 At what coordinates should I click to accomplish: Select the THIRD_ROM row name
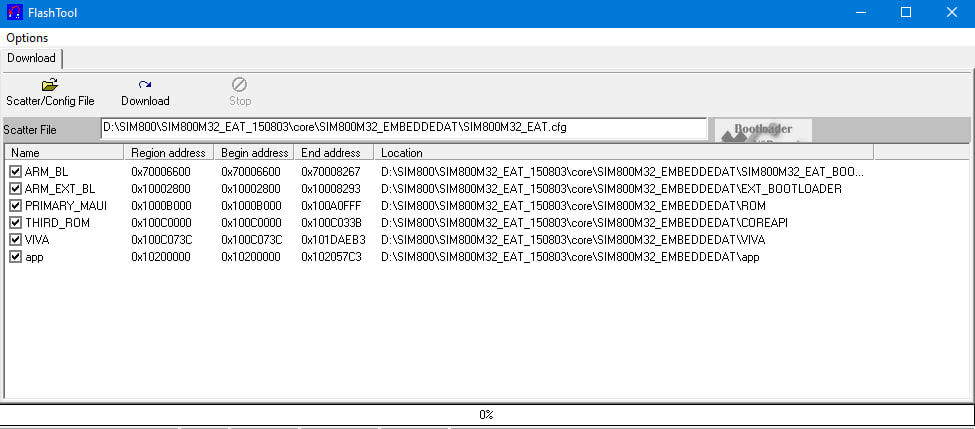click(x=57, y=223)
